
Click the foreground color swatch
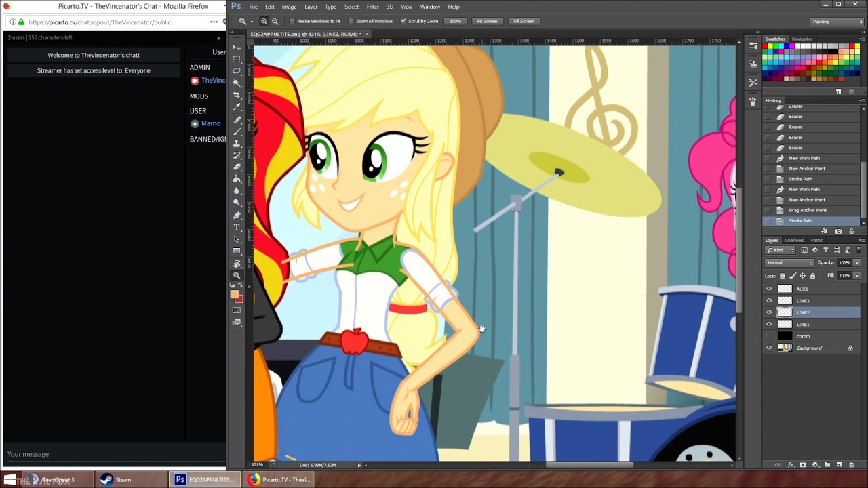click(235, 294)
